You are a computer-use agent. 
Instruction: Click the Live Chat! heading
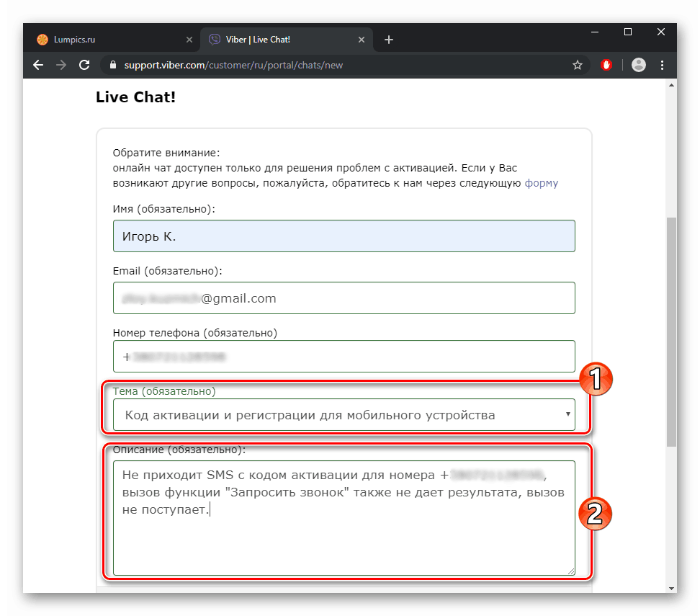tap(135, 97)
